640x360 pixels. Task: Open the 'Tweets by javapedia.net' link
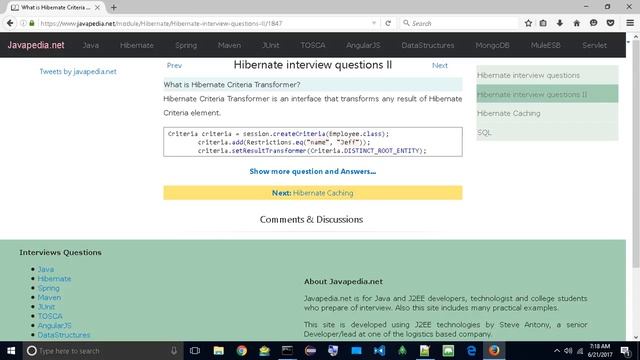78,71
